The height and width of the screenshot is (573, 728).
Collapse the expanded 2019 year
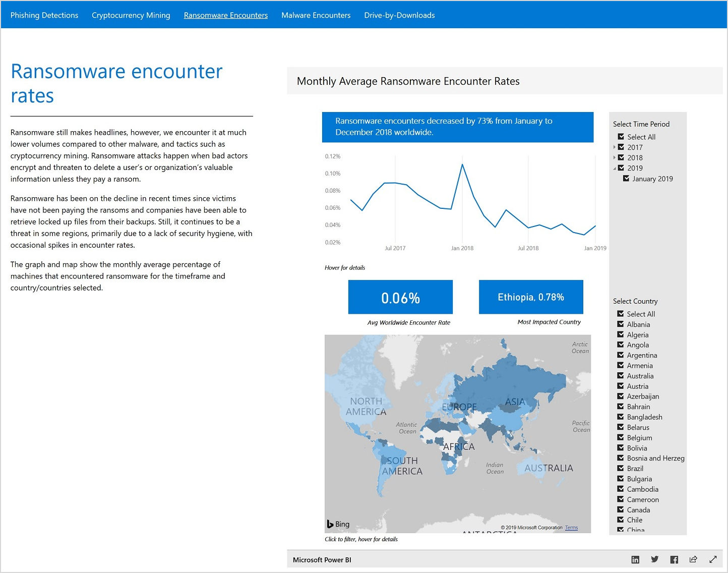615,168
